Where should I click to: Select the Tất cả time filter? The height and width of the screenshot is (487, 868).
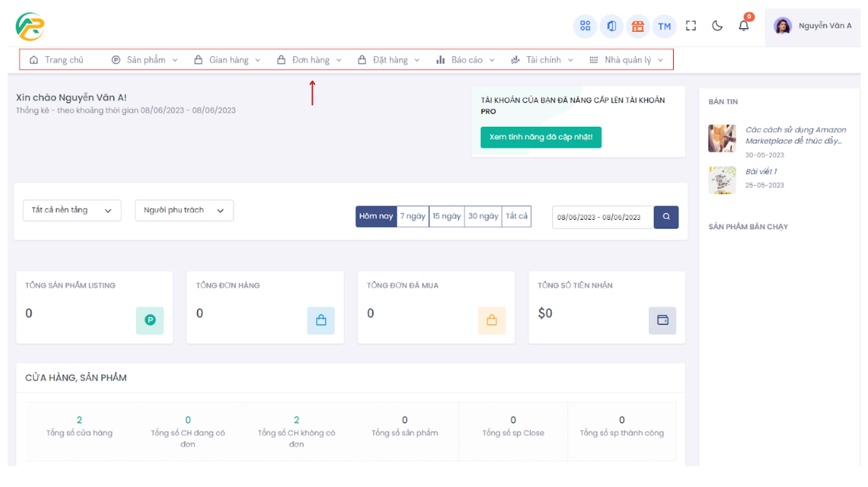[516, 216]
